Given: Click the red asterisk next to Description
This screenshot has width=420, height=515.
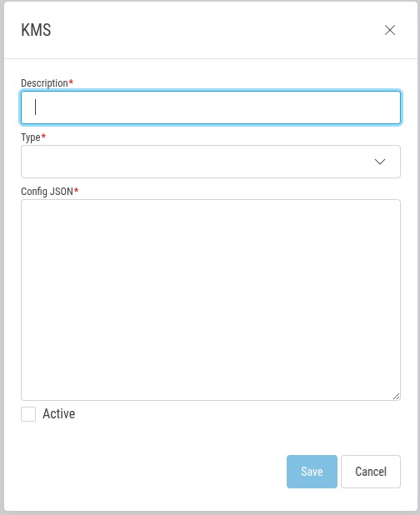Looking at the screenshot, I should (71, 82).
